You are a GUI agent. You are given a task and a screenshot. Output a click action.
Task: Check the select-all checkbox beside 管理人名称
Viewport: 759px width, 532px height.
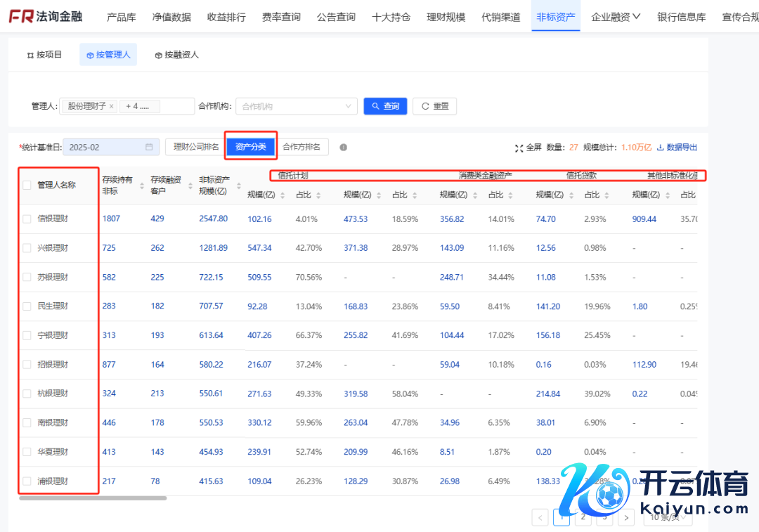tap(27, 186)
